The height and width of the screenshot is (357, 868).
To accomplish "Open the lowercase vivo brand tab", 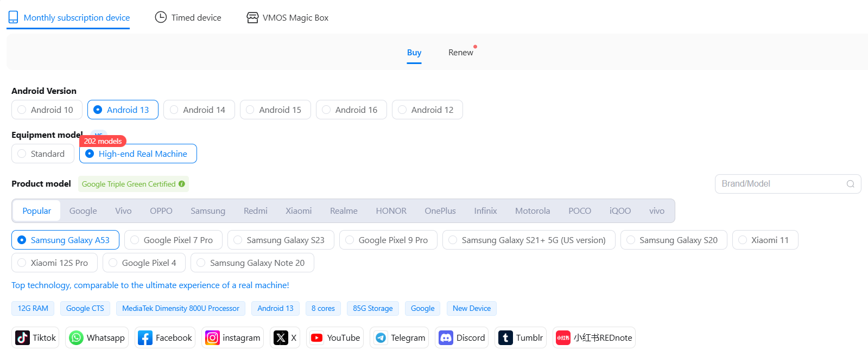I will 657,211.
